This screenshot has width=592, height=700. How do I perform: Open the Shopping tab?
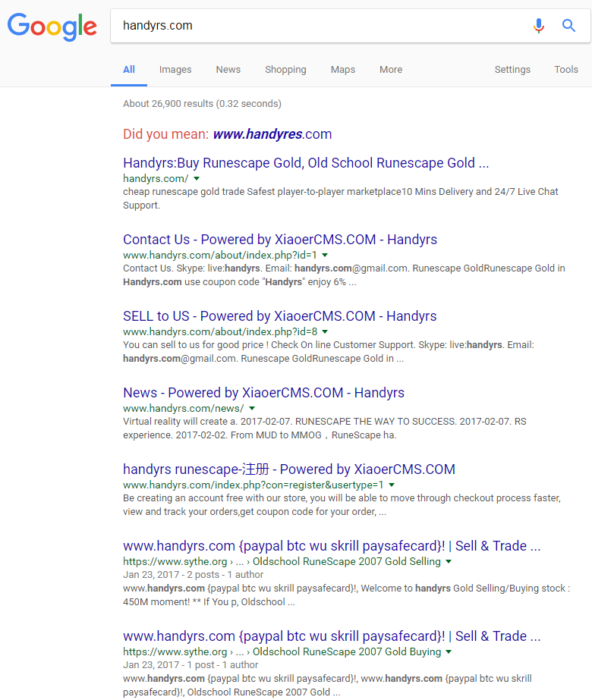click(285, 70)
